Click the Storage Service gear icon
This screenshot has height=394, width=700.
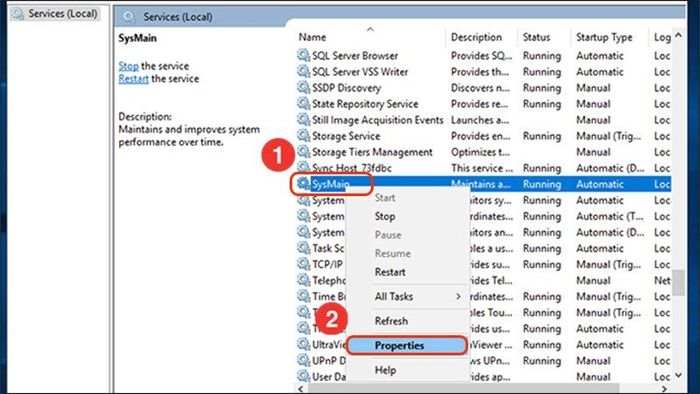[304, 136]
